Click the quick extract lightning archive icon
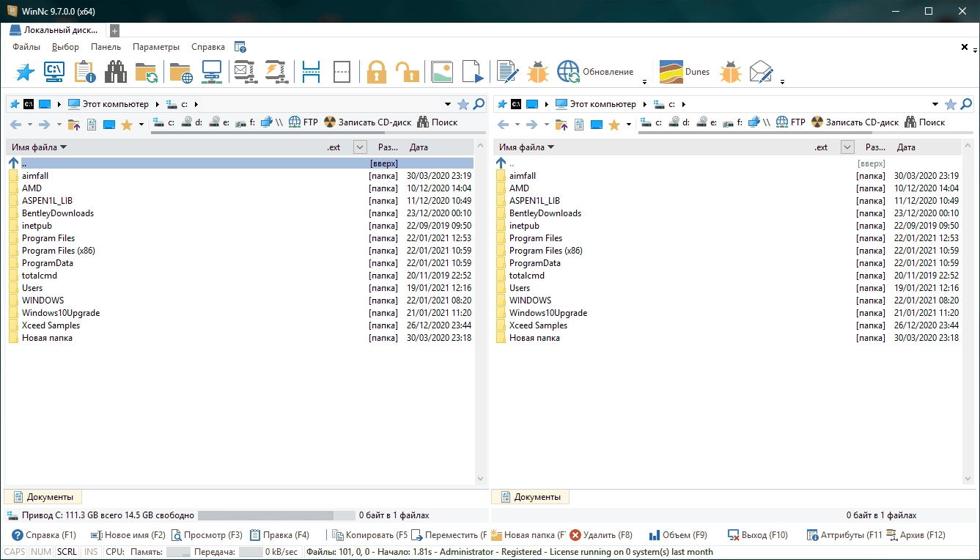This screenshot has height=560, width=980. point(276,72)
